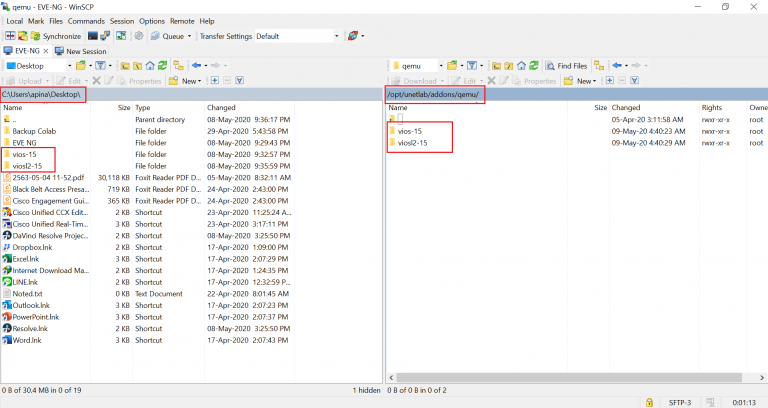
Task: Switch to the New Session tab
Action: click(x=80, y=51)
